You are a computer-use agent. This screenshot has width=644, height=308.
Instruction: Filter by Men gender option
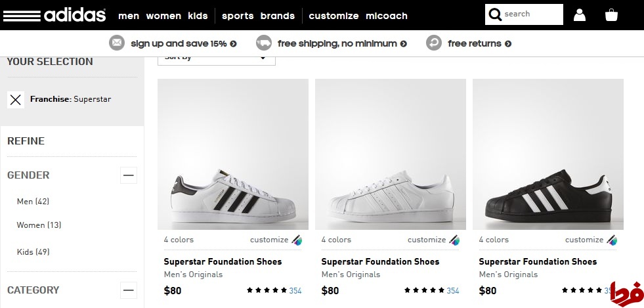(33, 201)
